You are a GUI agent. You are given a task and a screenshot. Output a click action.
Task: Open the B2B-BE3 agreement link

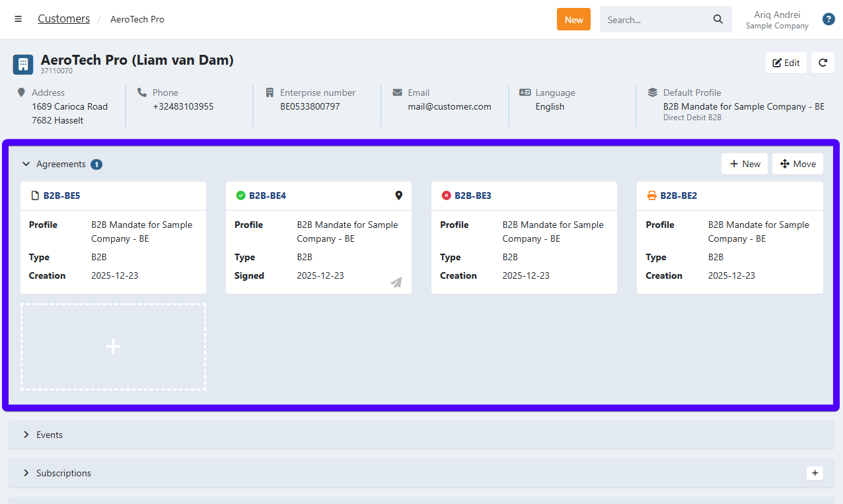pos(472,196)
